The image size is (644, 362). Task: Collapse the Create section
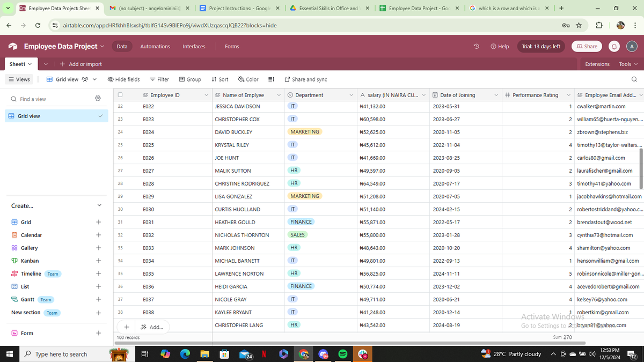99,205
